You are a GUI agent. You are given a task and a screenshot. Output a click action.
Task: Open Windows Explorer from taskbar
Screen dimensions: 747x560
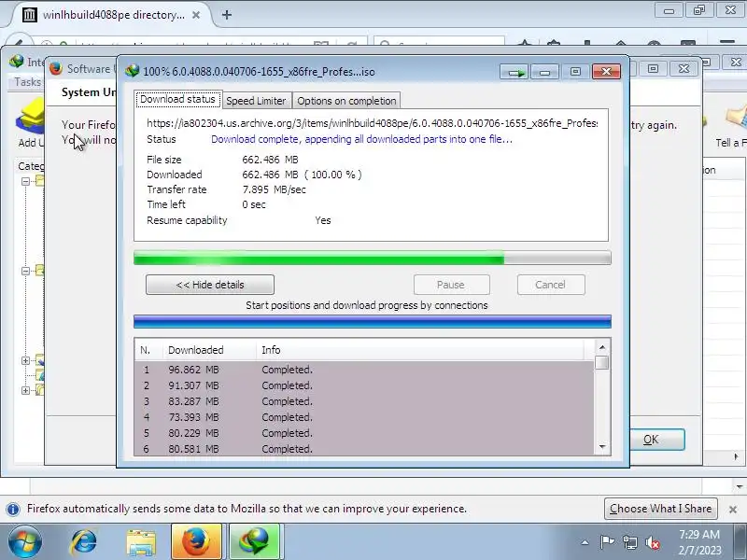coord(141,542)
